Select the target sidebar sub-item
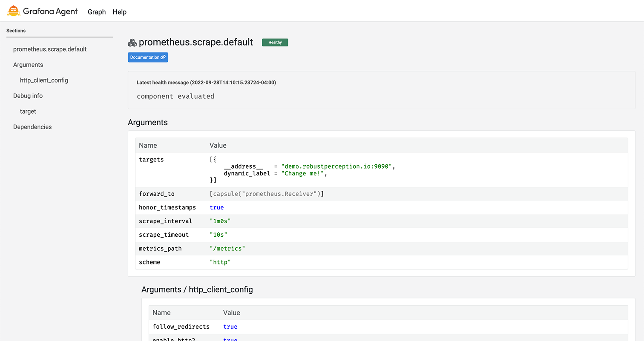This screenshot has height=341, width=644. tap(28, 112)
